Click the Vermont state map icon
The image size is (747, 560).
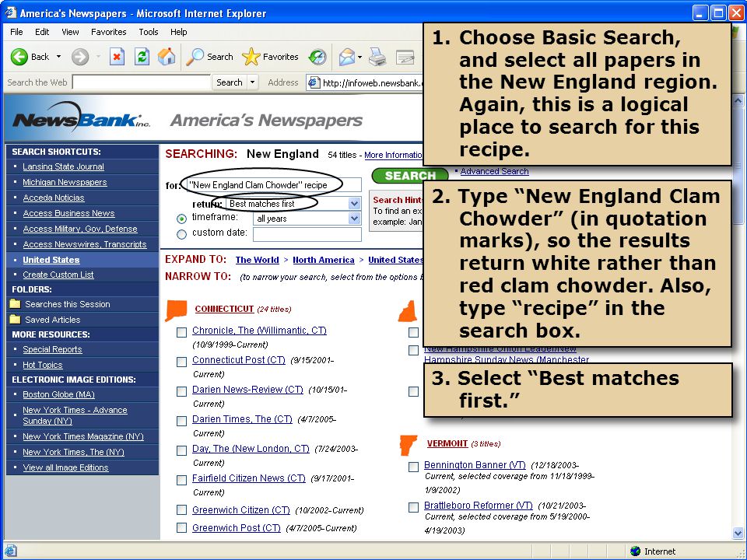[x=409, y=445]
